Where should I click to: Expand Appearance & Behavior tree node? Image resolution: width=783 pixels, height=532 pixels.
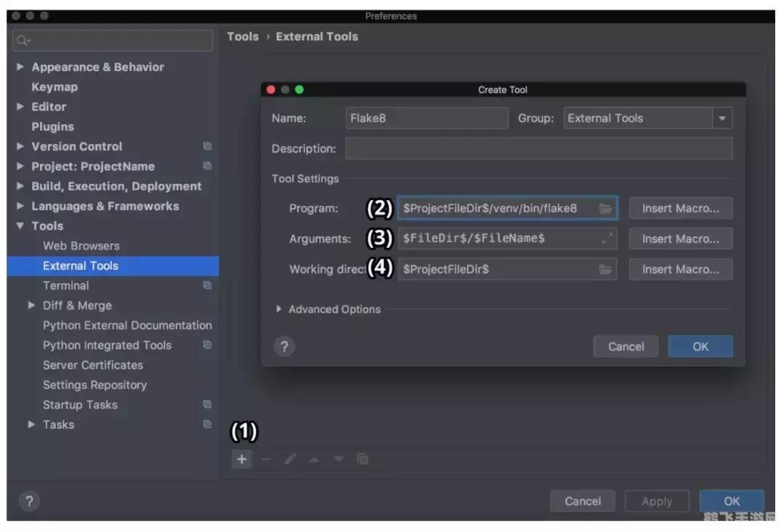20,67
